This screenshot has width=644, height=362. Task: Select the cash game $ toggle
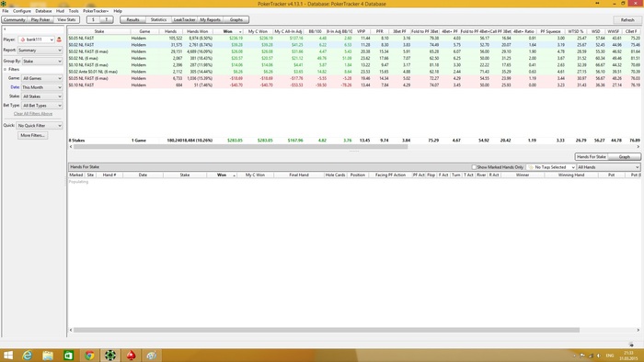93,19
